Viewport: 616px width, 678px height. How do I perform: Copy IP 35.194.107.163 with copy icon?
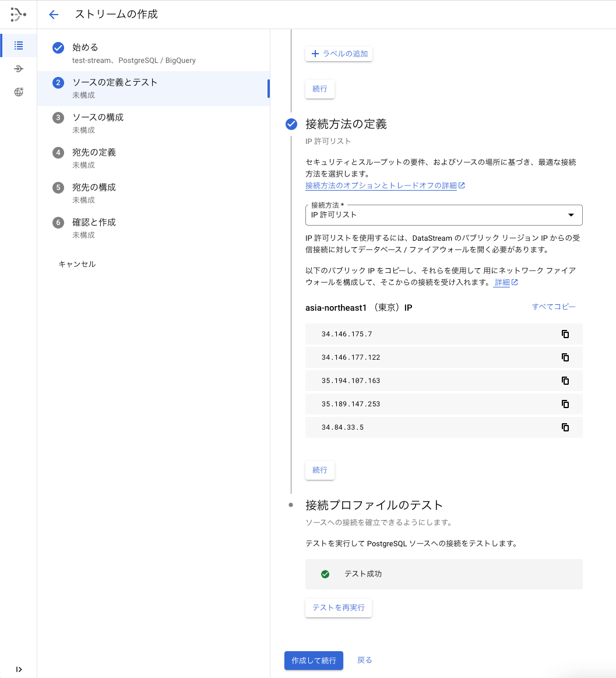point(565,381)
